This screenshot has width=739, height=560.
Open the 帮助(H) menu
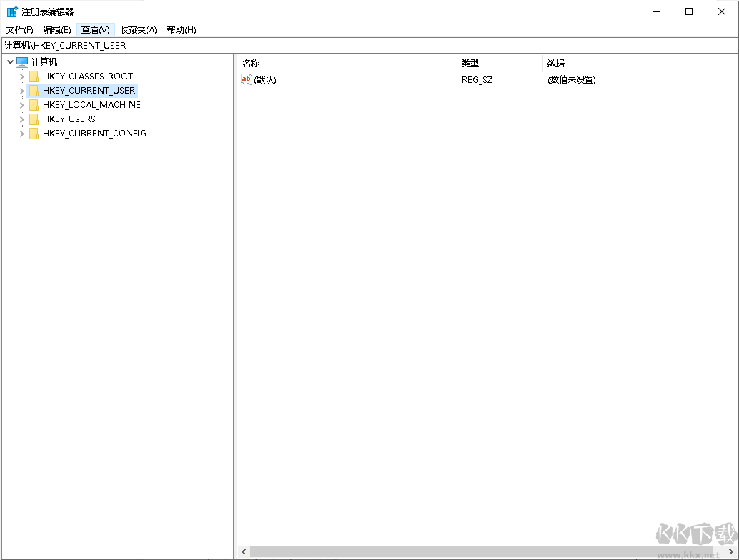[179, 29]
